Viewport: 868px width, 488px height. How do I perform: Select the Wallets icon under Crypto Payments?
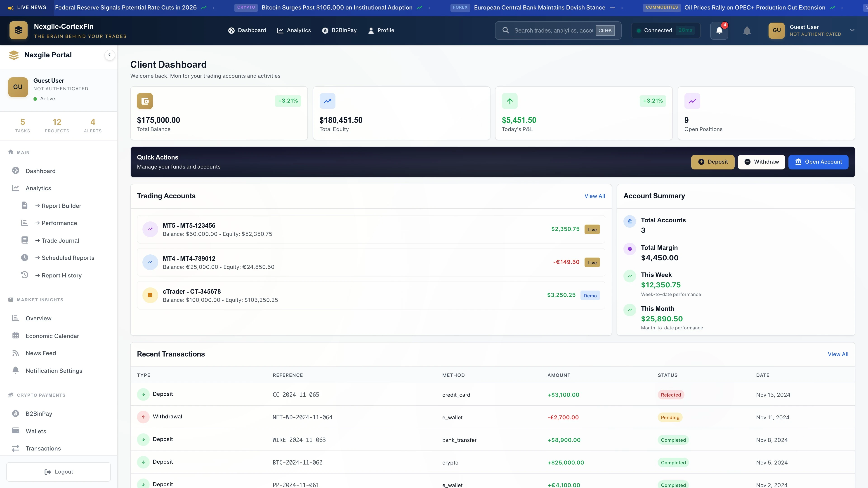point(16,431)
